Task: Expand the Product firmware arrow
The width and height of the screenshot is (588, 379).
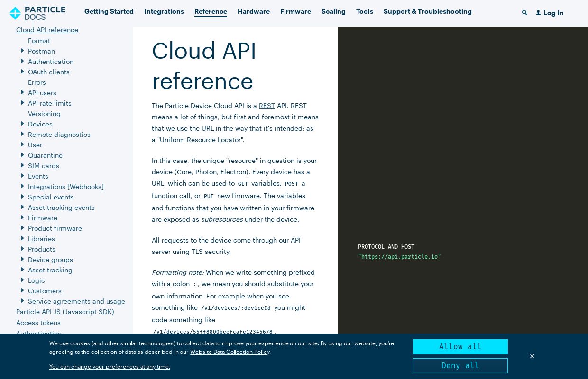Action: coord(22,228)
